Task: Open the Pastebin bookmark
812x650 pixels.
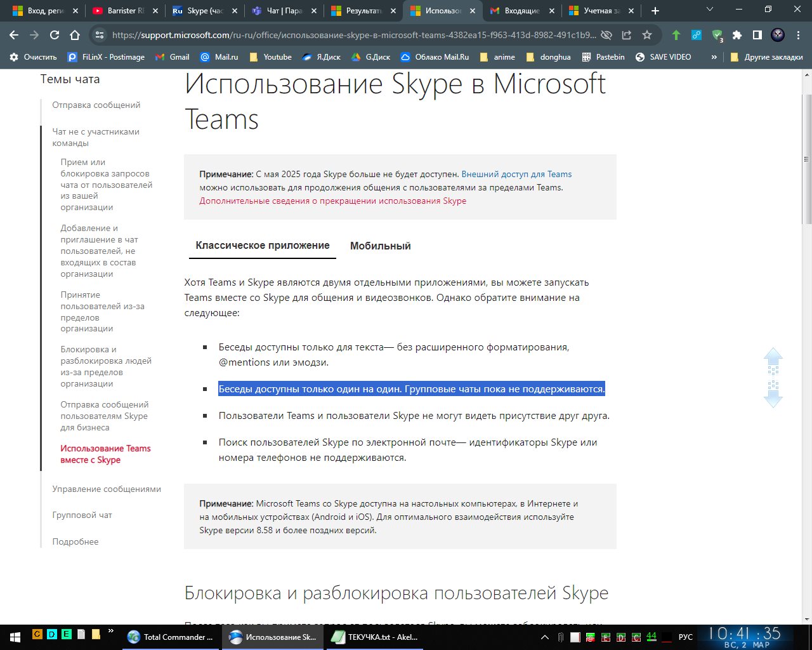Action: (603, 56)
